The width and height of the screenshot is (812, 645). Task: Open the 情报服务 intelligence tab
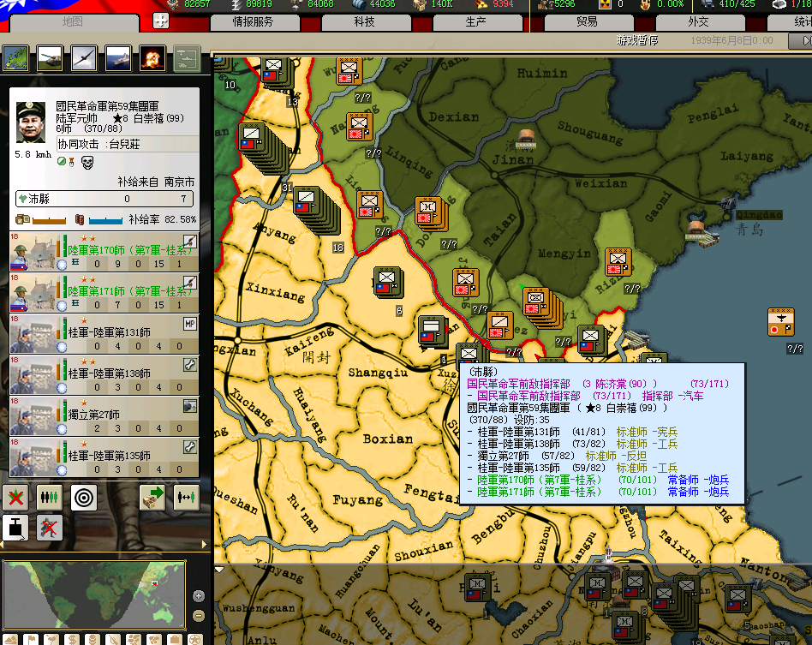click(x=254, y=21)
